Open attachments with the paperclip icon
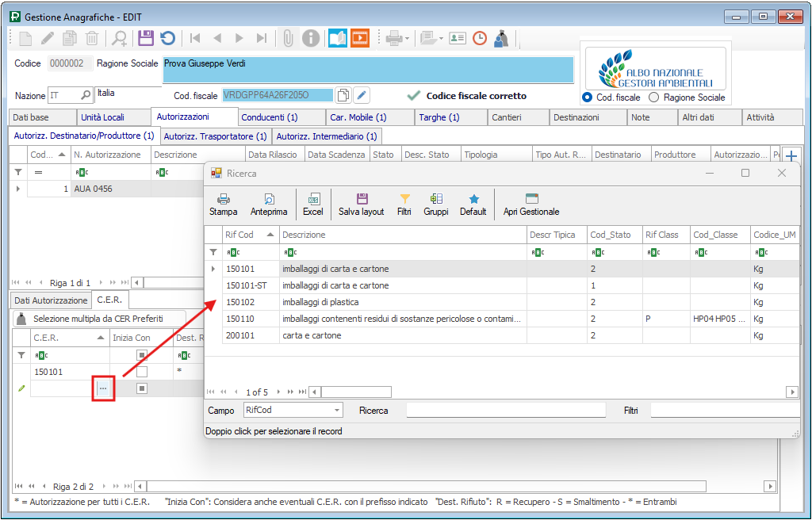Screen dimensions: 812x520 (x=289, y=37)
